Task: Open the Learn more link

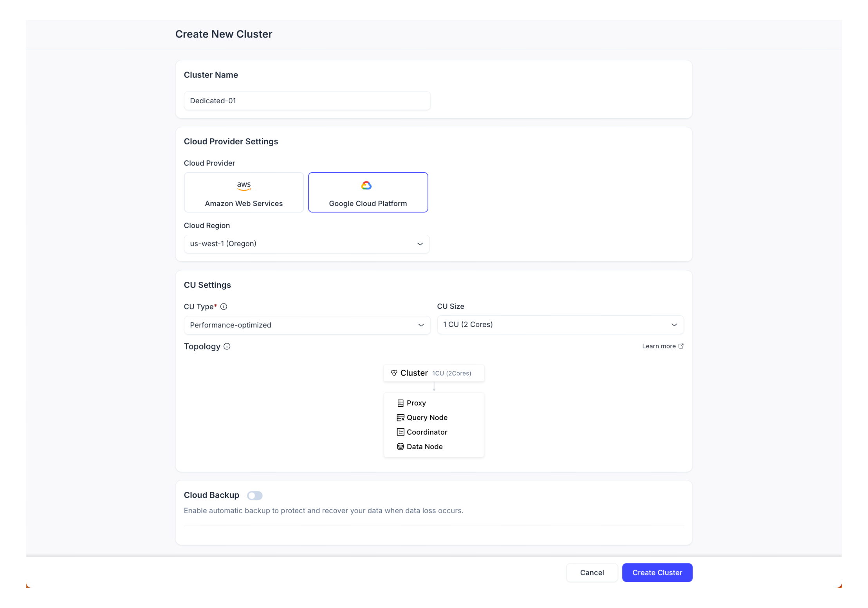Action: click(x=662, y=346)
